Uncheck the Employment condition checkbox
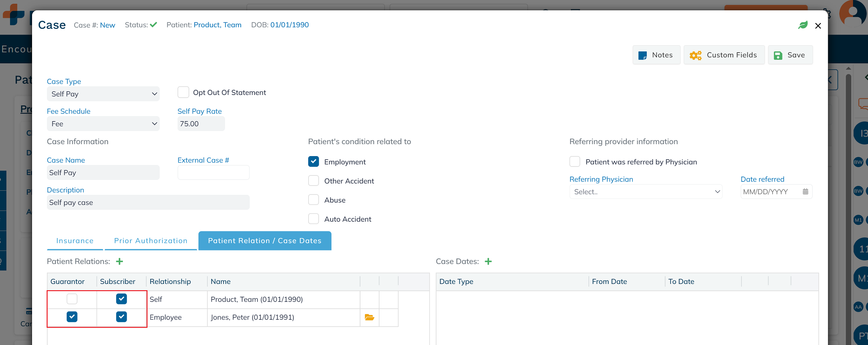This screenshot has height=345, width=868. pos(313,162)
